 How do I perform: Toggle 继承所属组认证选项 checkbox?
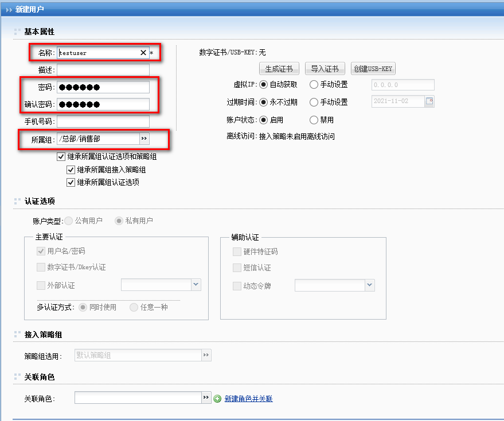pyautogui.click(x=71, y=182)
